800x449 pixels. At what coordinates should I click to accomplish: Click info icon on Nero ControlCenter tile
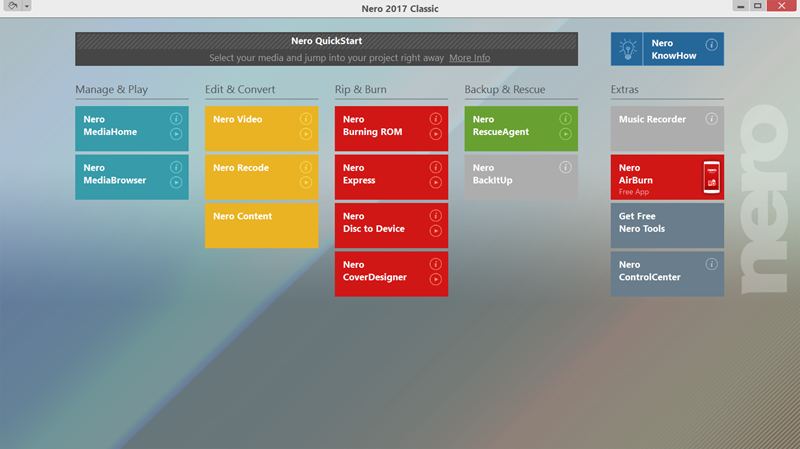(711, 264)
